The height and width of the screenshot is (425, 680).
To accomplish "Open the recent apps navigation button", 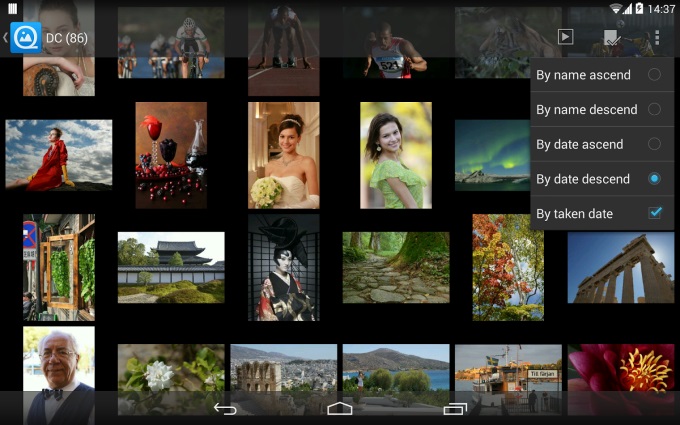I will point(455,408).
